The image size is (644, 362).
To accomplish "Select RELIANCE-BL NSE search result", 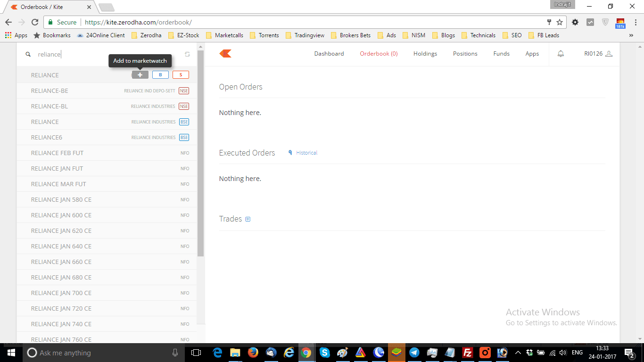I will (x=107, y=106).
